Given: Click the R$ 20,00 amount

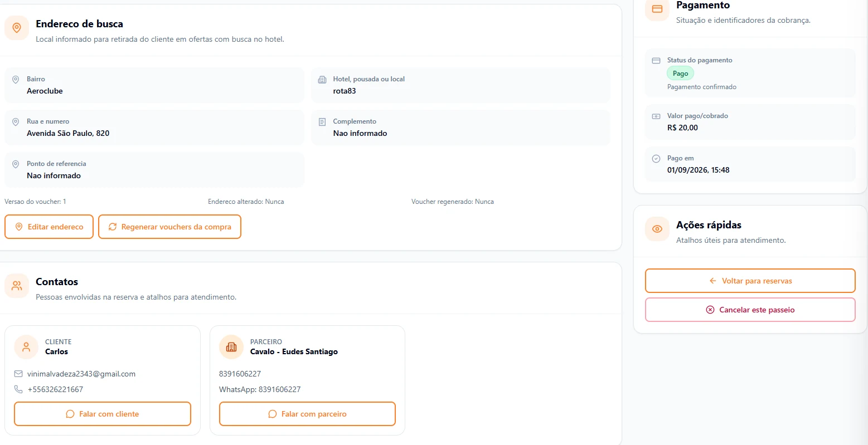Looking at the screenshot, I should 682,128.
